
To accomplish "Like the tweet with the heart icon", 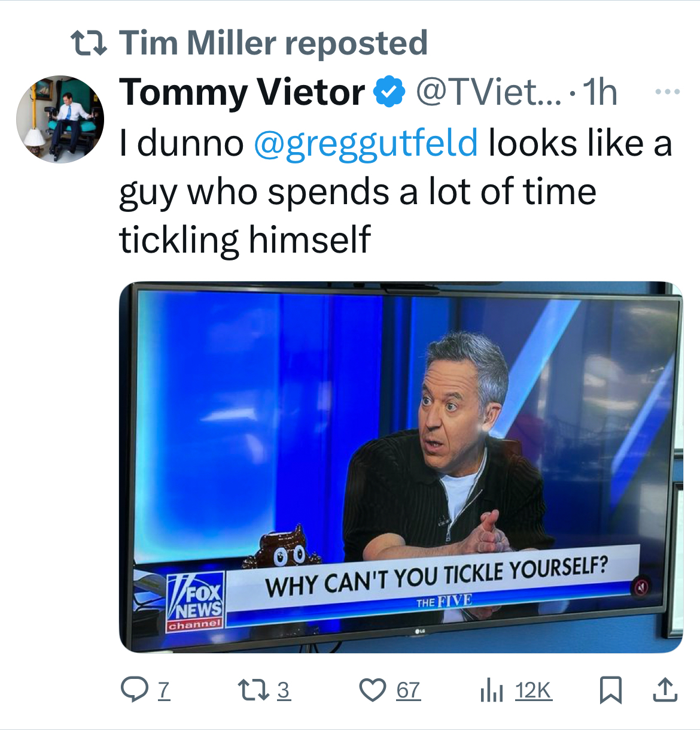I will coord(372,690).
